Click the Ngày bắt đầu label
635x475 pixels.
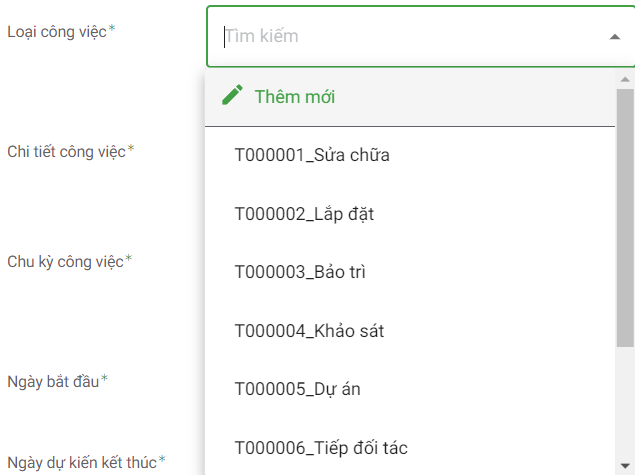coord(53,382)
